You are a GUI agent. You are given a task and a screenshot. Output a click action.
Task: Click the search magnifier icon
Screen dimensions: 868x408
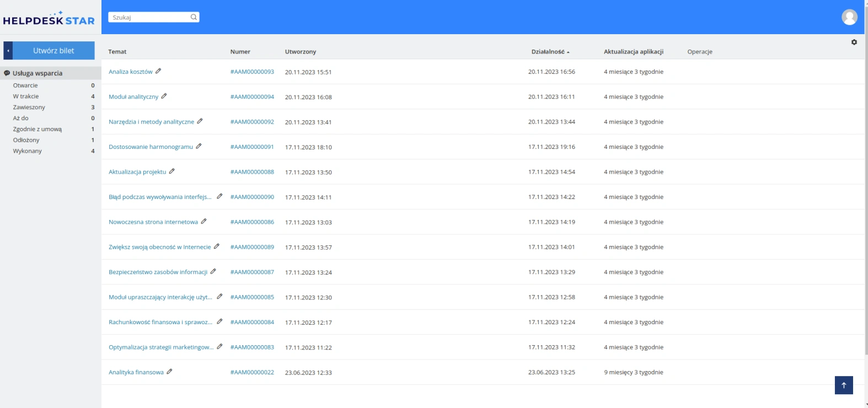tap(194, 17)
